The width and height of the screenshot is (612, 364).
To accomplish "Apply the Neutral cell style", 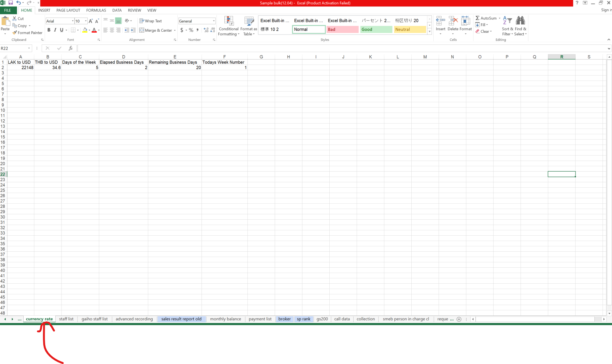I will (x=410, y=29).
